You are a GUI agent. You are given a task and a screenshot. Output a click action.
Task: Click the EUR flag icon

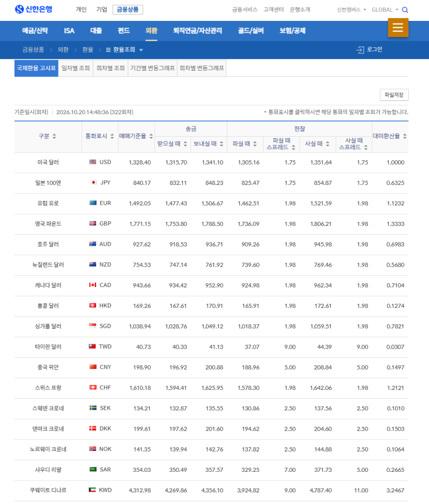point(93,203)
